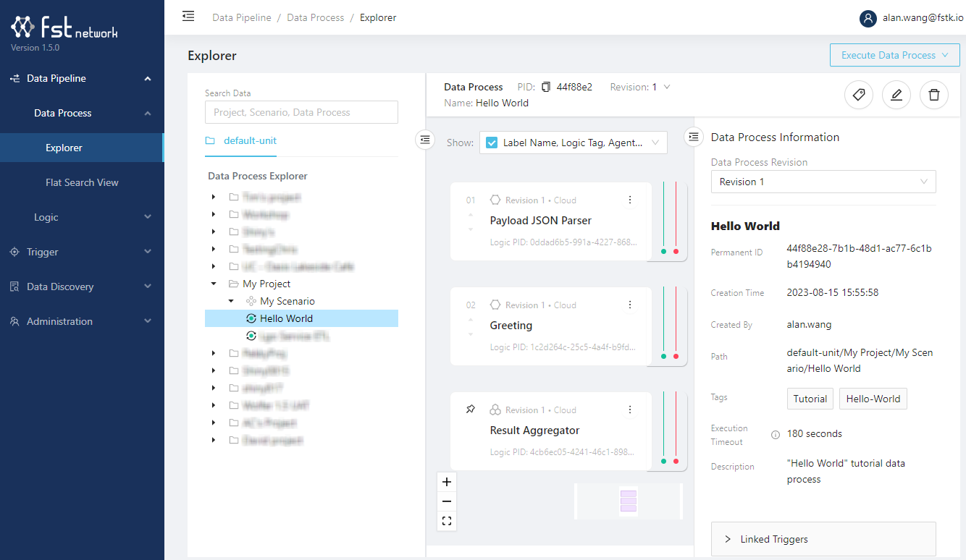966x560 pixels.
Task: Collapse the My Project tree folder
Action: (213, 284)
